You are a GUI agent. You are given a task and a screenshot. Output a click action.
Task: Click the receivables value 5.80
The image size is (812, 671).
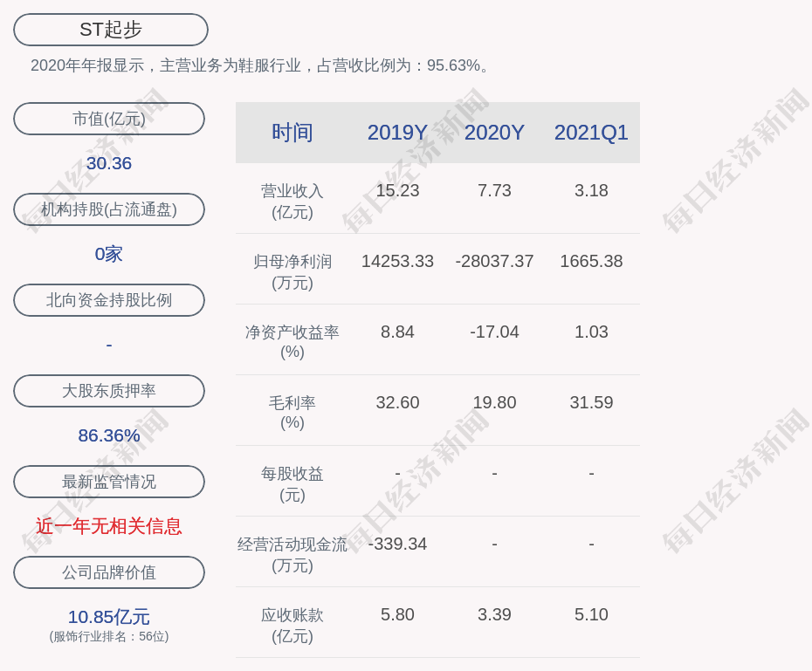pos(397,614)
